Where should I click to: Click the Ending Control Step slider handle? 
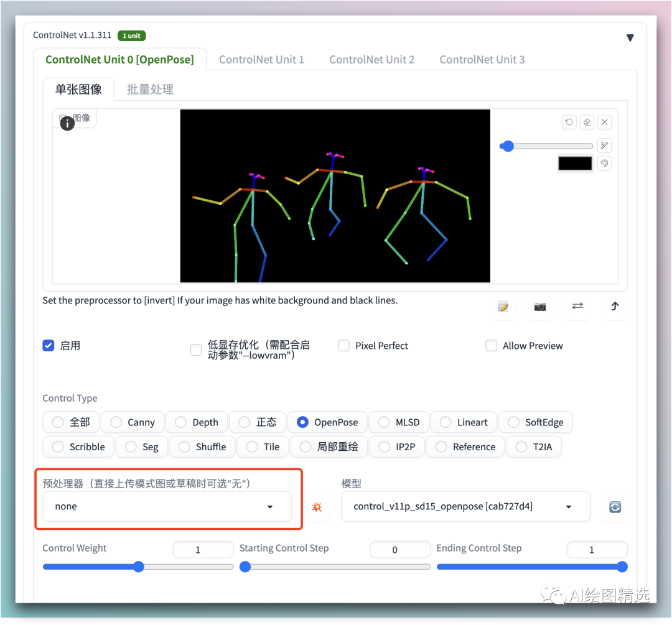[x=622, y=567]
